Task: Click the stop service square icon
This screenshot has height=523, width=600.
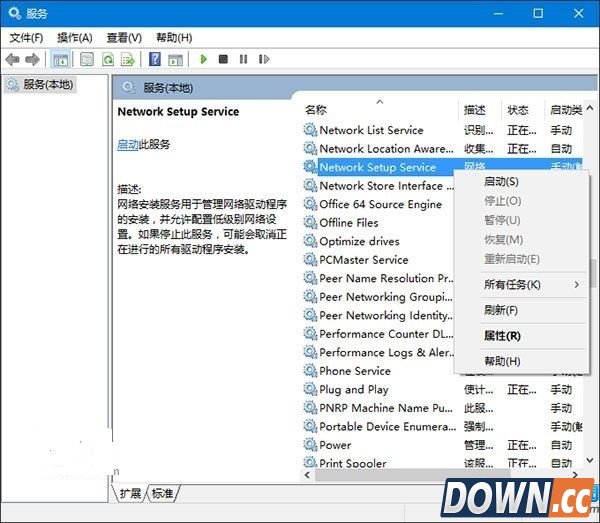Action: click(x=223, y=60)
